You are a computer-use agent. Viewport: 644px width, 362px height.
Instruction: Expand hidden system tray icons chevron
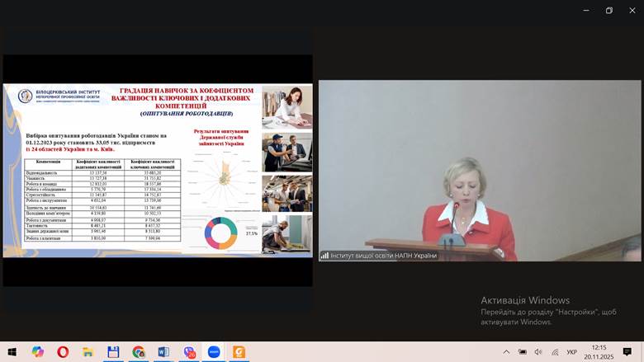(x=506, y=352)
